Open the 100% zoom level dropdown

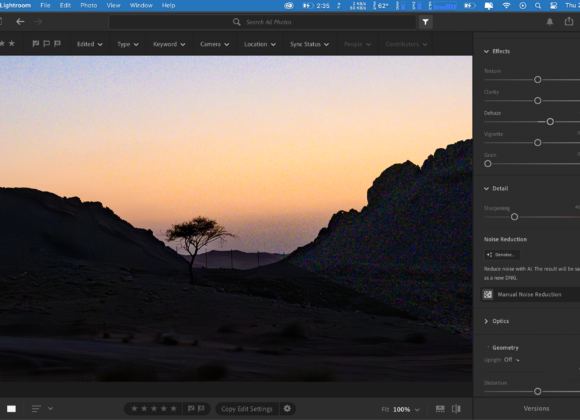point(406,409)
